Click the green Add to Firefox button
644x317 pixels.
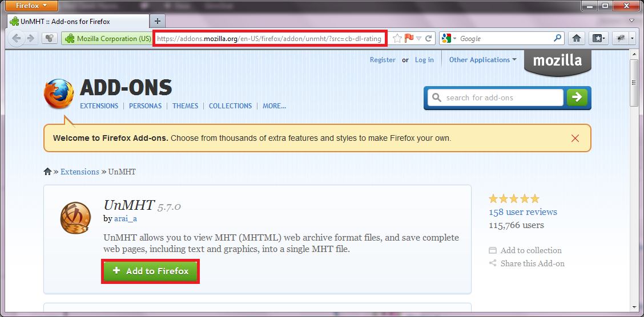coord(151,271)
